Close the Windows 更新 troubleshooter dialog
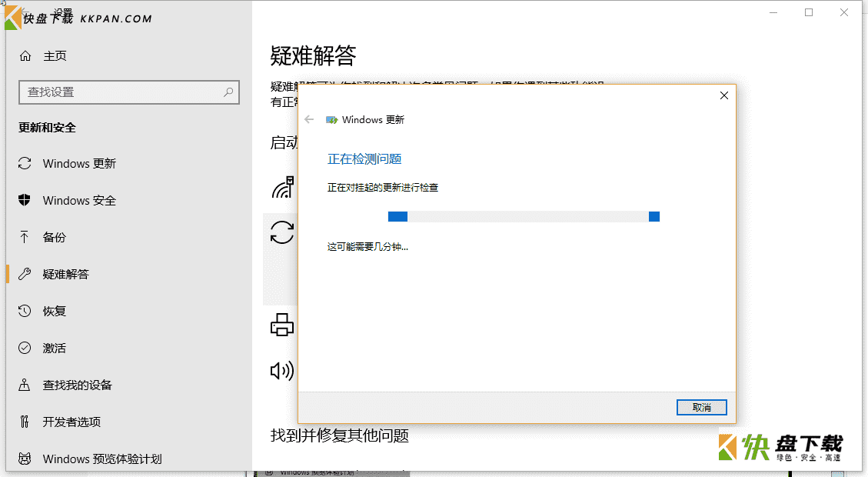Screen dimensions: 868x477 pyautogui.click(x=723, y=96)
